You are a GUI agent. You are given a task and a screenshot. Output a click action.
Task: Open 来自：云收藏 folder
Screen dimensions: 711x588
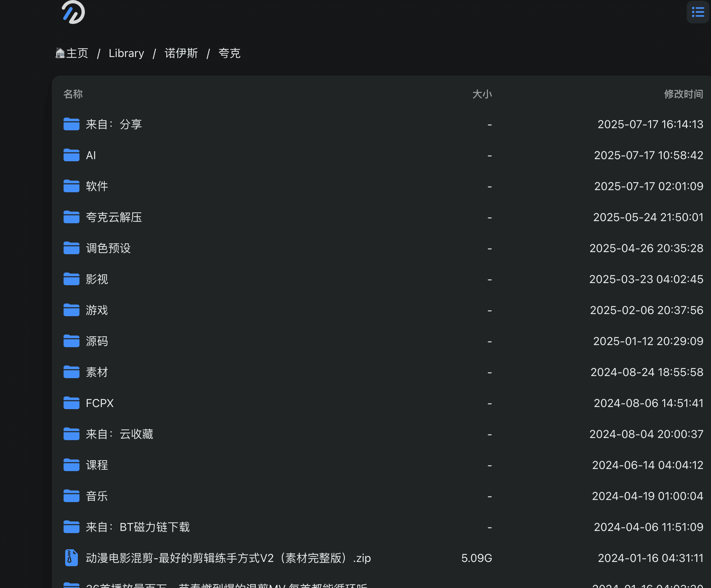coord(119,434)
